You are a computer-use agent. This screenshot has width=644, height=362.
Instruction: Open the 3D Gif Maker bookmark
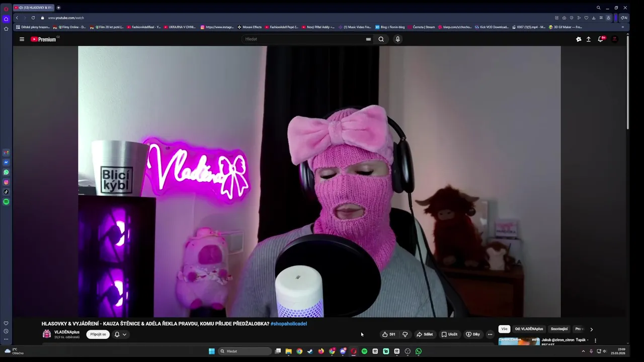565,27
